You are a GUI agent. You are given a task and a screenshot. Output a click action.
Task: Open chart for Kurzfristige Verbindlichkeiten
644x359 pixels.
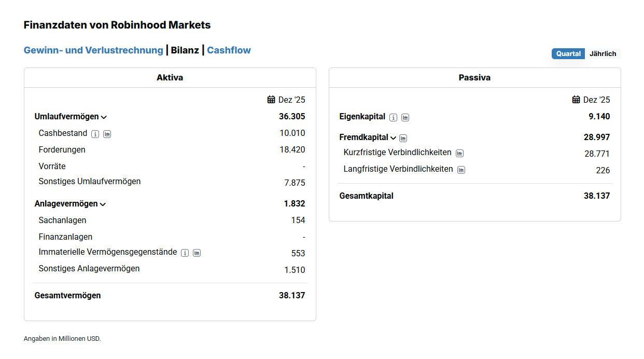pyautogui.click(x=459, y=153)
